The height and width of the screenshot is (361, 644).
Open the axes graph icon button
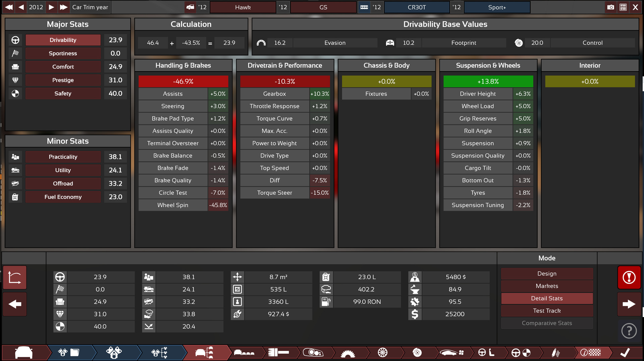[x=15, y=277]
